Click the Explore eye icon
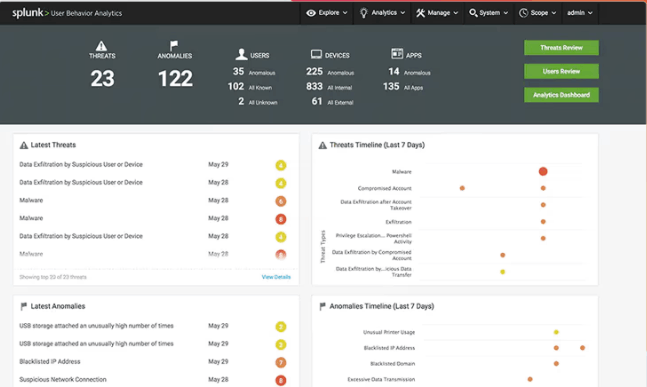 [x=311, y=13]
